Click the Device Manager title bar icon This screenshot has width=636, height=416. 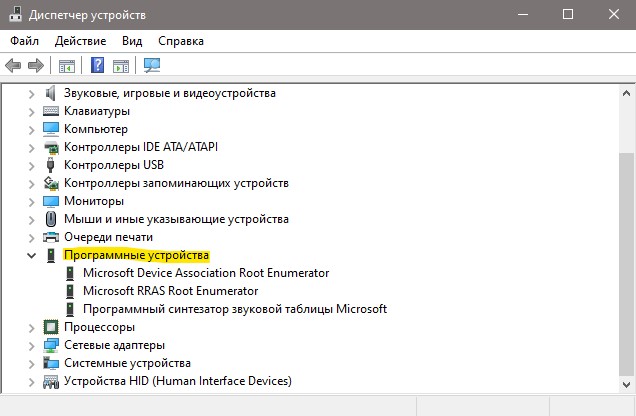(15, 14)
